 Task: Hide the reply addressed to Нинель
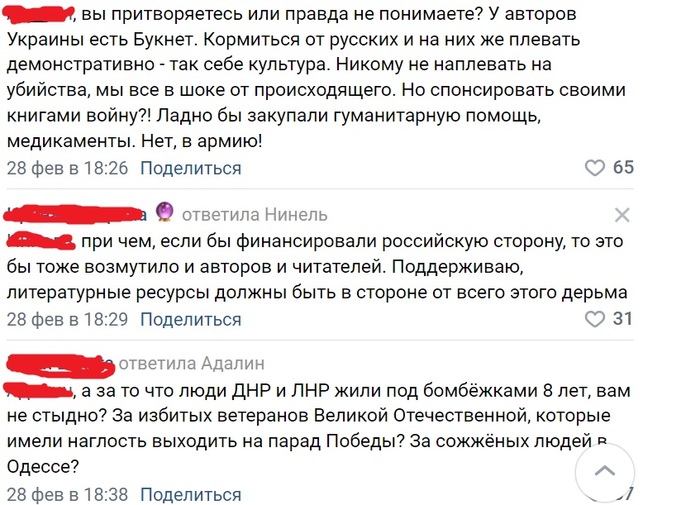[622, 215]
